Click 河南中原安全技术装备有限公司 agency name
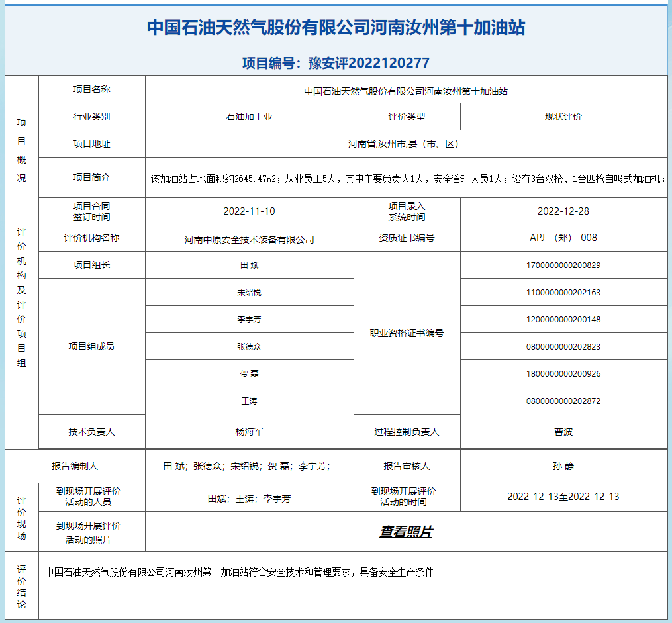 [x=249, y=240]
